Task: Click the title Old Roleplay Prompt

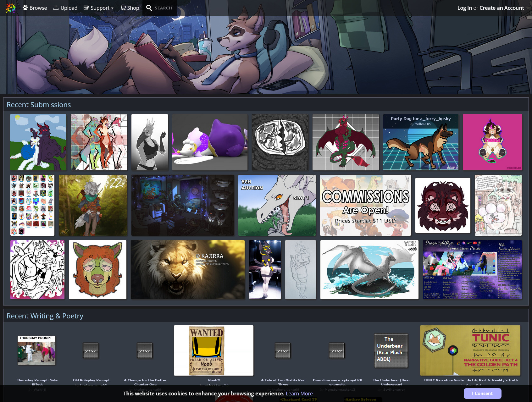Action: point(91,380)
